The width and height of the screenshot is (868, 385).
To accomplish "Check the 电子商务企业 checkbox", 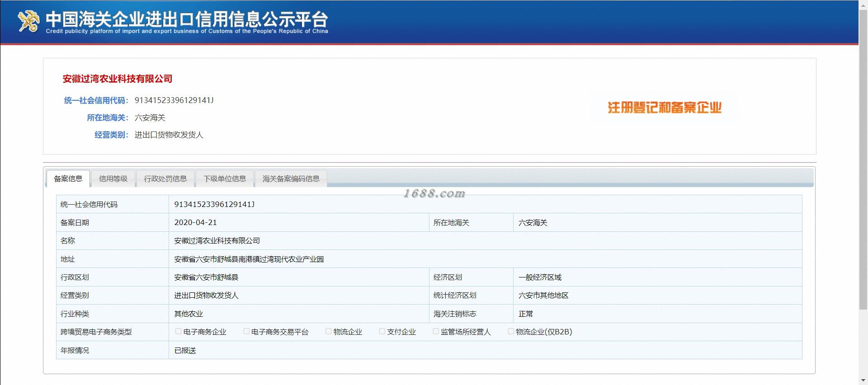I will tap(179, 331).
